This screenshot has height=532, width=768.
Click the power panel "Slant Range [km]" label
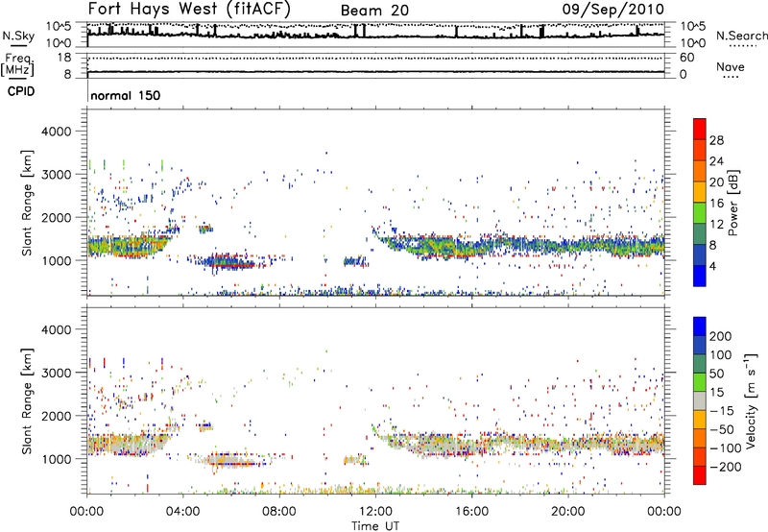(27, 203)
